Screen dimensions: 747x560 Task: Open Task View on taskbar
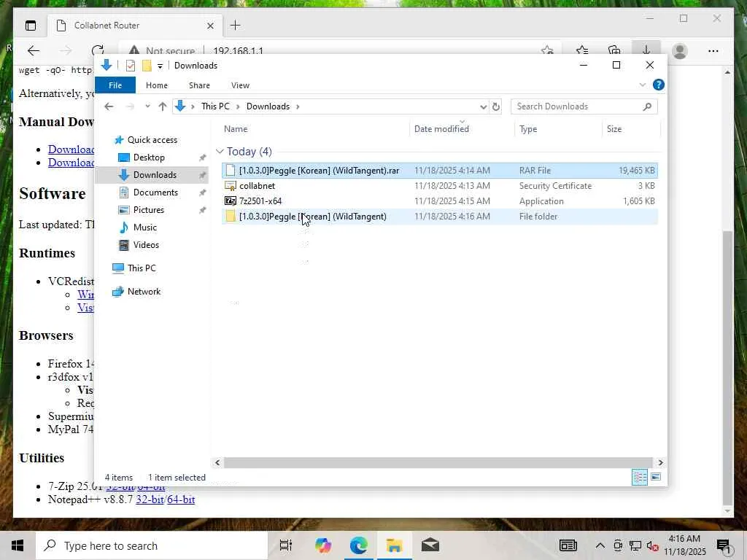pyautogui.click(x=285, y=545)
